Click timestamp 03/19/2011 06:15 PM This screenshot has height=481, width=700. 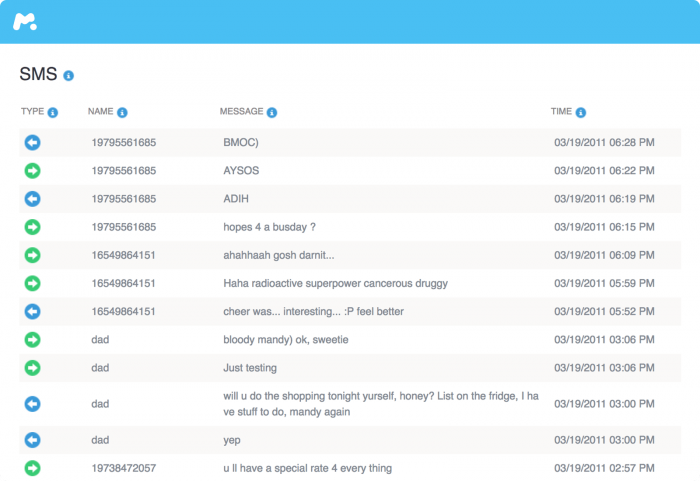point(604,227)
